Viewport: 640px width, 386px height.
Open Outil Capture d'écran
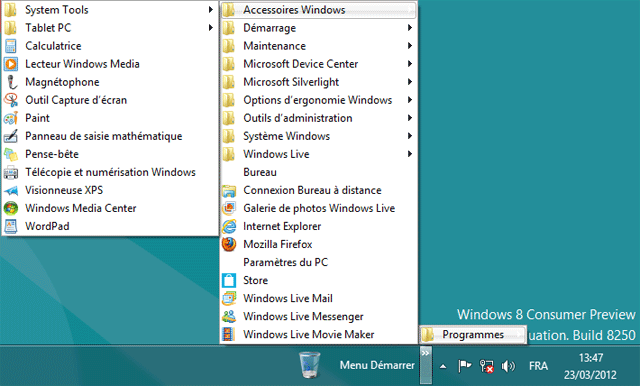tap(110, 100)
